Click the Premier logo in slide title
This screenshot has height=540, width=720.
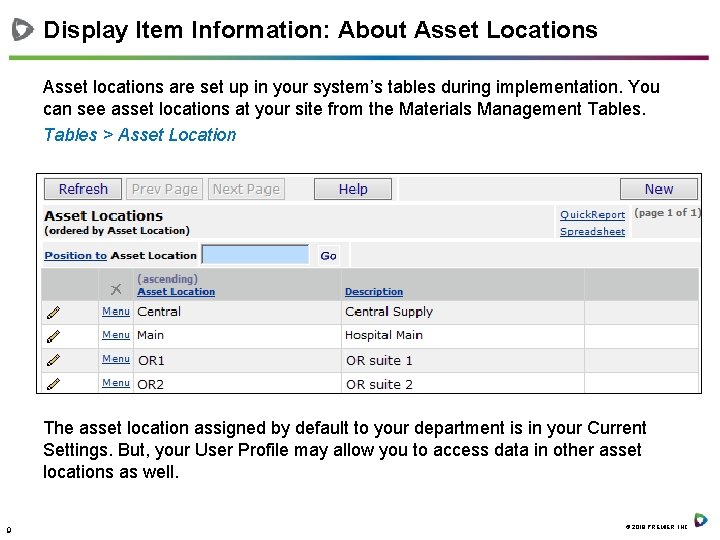22,30
